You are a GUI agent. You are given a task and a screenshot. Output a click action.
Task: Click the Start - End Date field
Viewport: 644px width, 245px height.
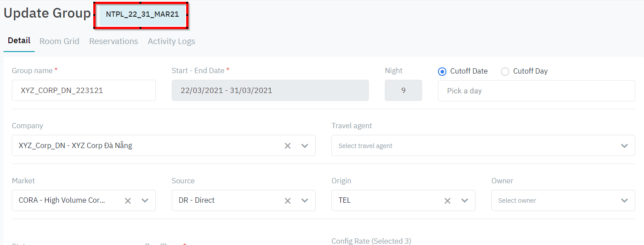pyautogui.click(x=270, y=91)
